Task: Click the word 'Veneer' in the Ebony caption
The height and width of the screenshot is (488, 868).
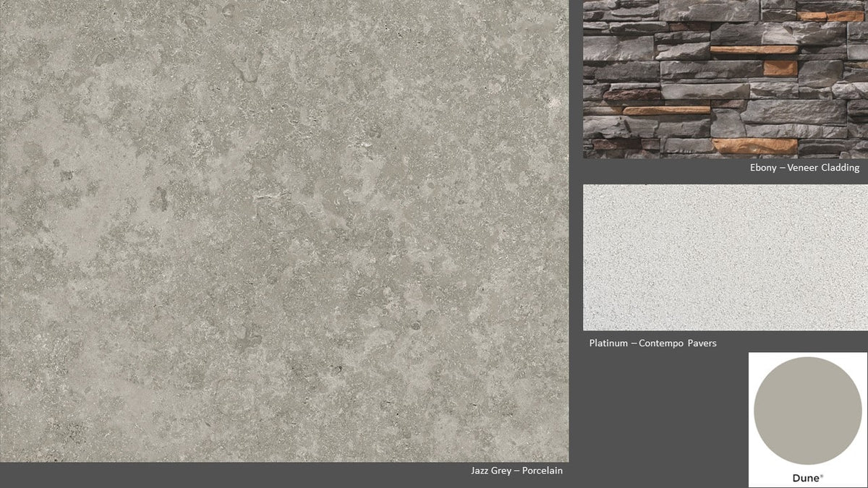Action: click(803, 168)
